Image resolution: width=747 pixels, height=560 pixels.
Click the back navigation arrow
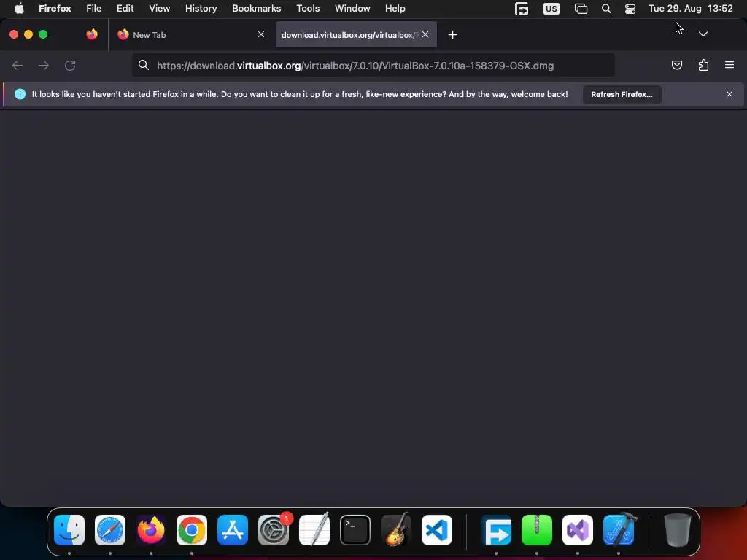point(18,65)
